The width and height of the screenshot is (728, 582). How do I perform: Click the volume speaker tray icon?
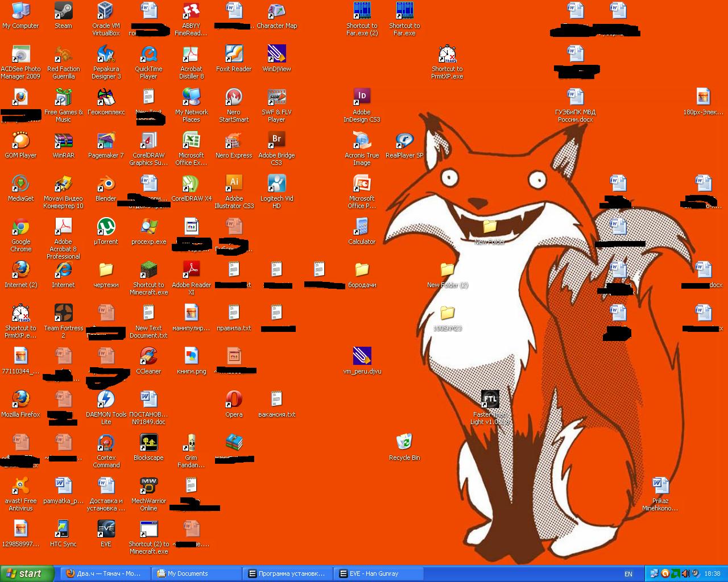click(x=685, y=573)
